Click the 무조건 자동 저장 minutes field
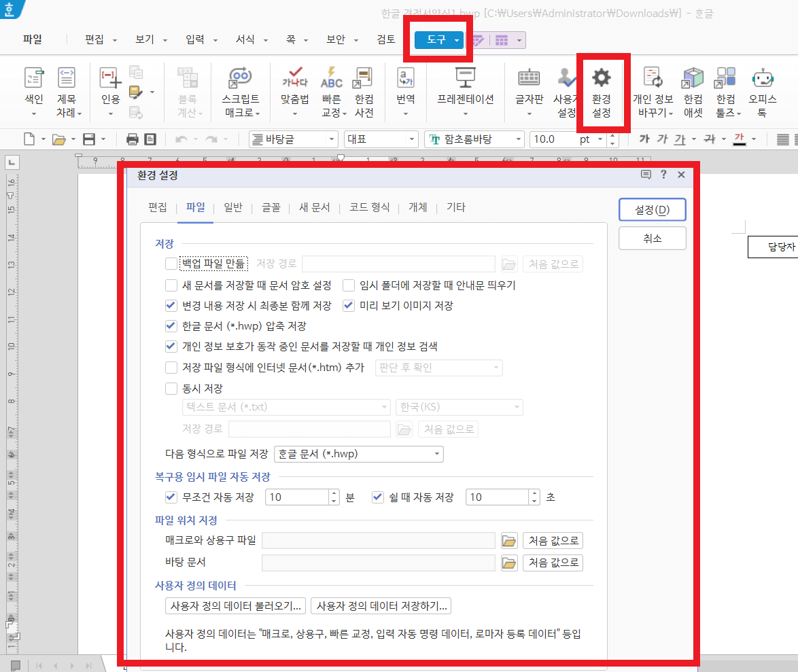This screenshot has width=798, height=672. [x=297, y=497]
